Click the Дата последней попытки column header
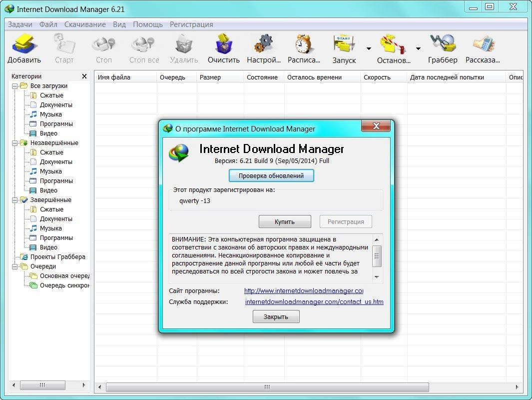Viewport: 532px width, 400px height. [456, 77]
